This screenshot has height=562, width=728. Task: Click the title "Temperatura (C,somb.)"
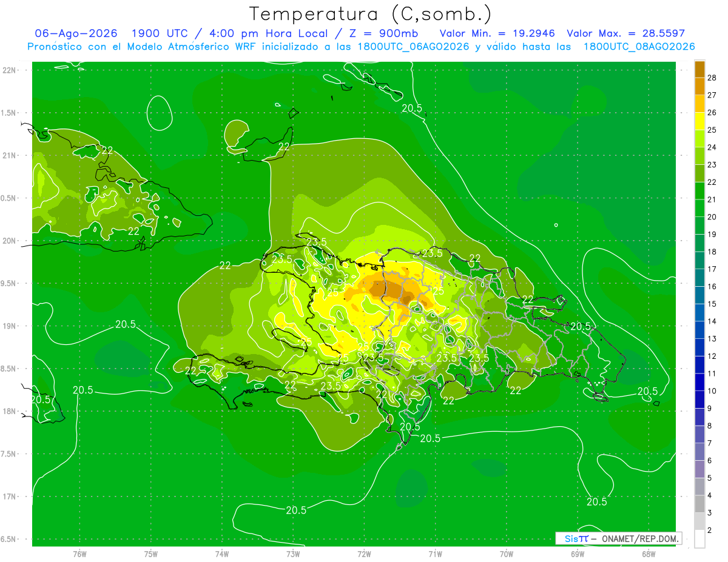click(x=370, y=13)
